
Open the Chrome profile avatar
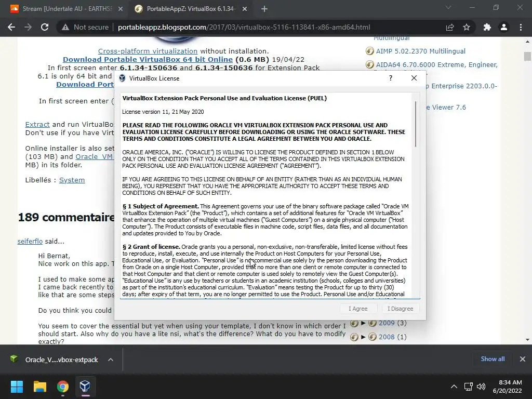click(504, 27)
